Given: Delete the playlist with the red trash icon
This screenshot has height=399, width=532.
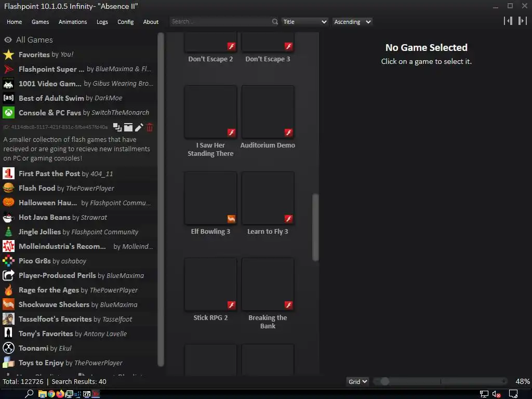Looking at the screenshot, I should pos(149,127).
